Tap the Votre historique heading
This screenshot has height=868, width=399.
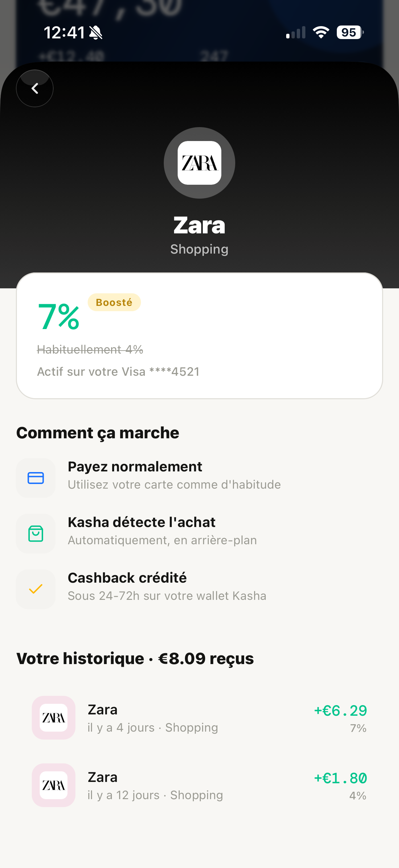point(135,658)
